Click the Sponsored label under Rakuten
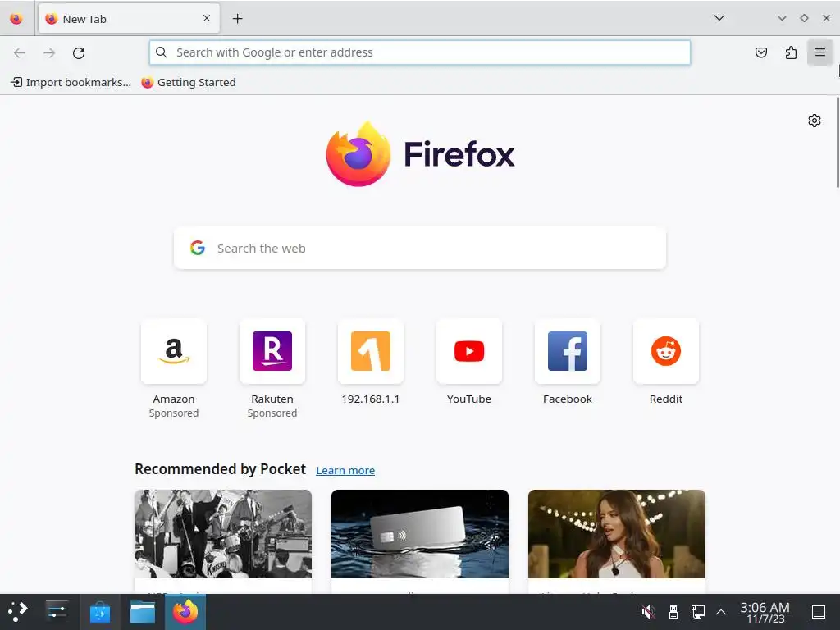Viewport: 840px width, 630px height. click(x=272, y=413)
